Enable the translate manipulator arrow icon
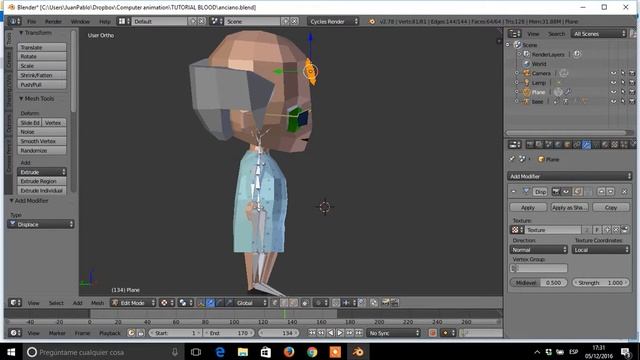This screenshot has width=640, height=360. pyautogui.click(x=210, y=302)
